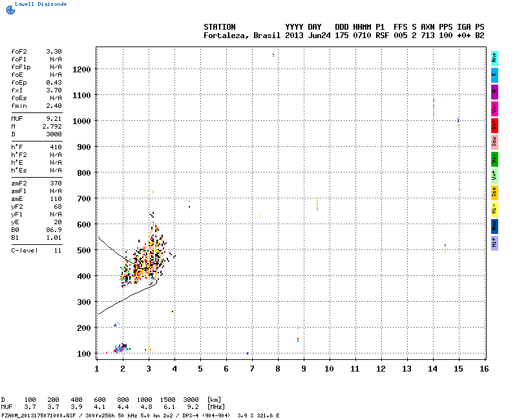This screenshot has height=420, width=517.
Task: Click the zmE value 110
Action: point(56,199)
